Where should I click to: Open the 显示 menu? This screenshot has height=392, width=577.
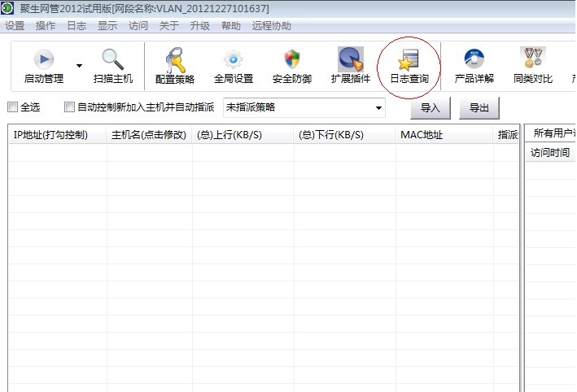point(107,26)
